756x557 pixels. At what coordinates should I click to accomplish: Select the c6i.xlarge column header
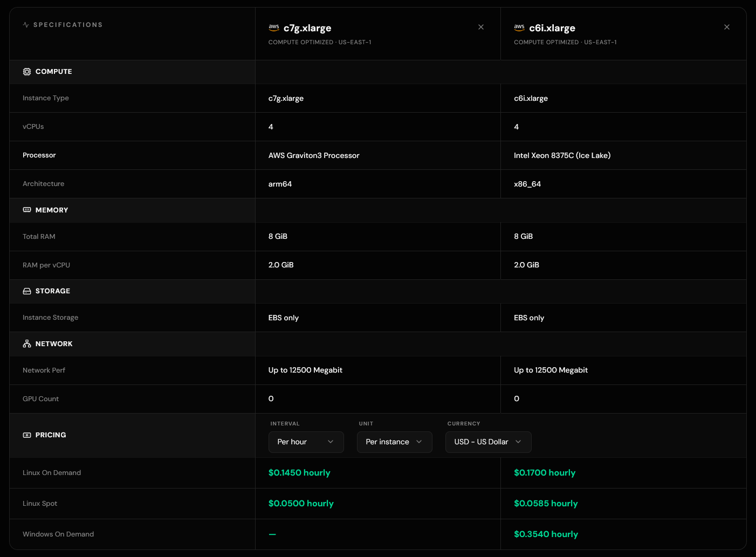(552, 28)
